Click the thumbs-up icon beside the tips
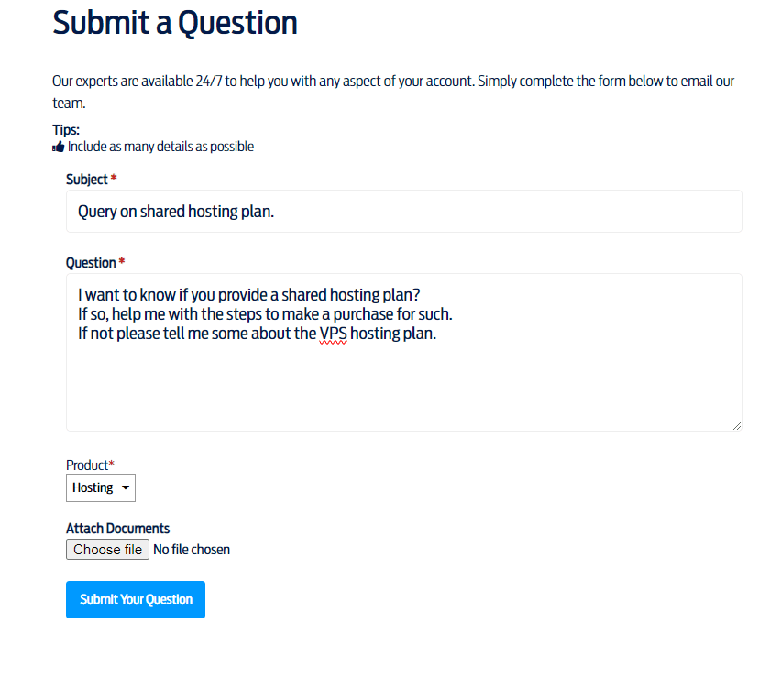 57,145
